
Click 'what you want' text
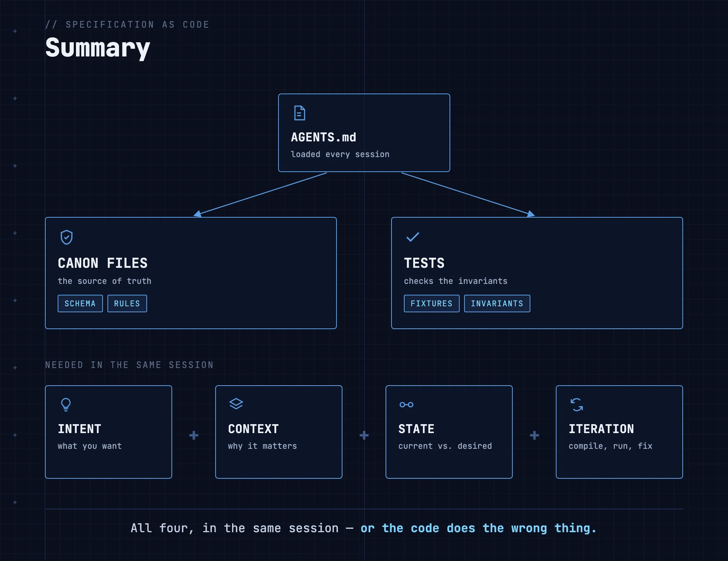point(90,446)
